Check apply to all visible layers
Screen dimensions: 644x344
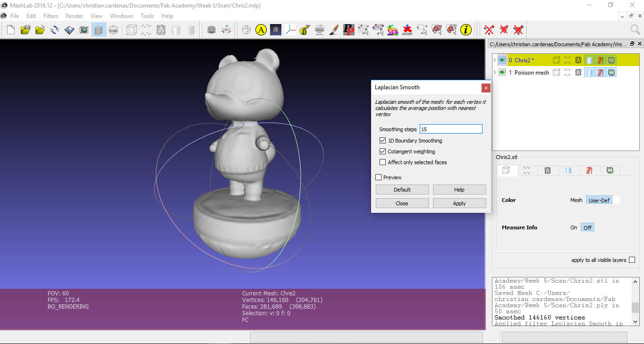(632, 260)
